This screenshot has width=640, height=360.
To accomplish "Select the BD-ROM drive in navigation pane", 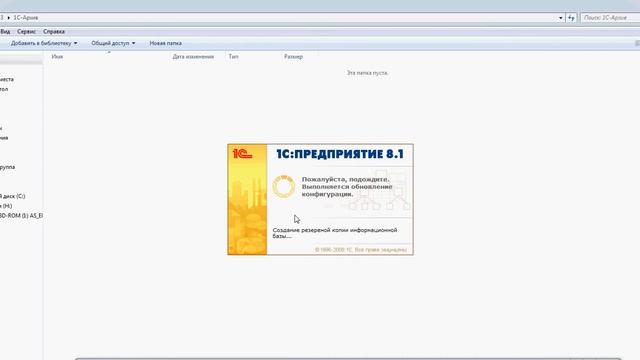I will [x=21, y=216].
